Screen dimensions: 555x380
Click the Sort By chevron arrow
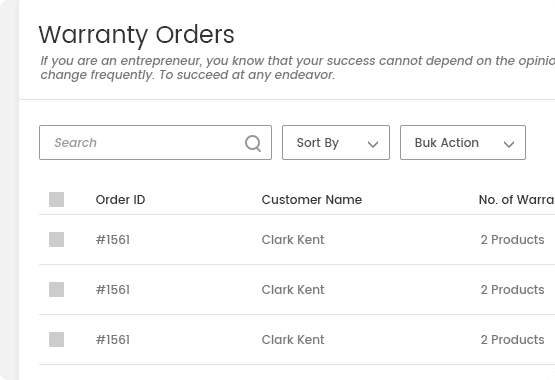coord(373,144)
